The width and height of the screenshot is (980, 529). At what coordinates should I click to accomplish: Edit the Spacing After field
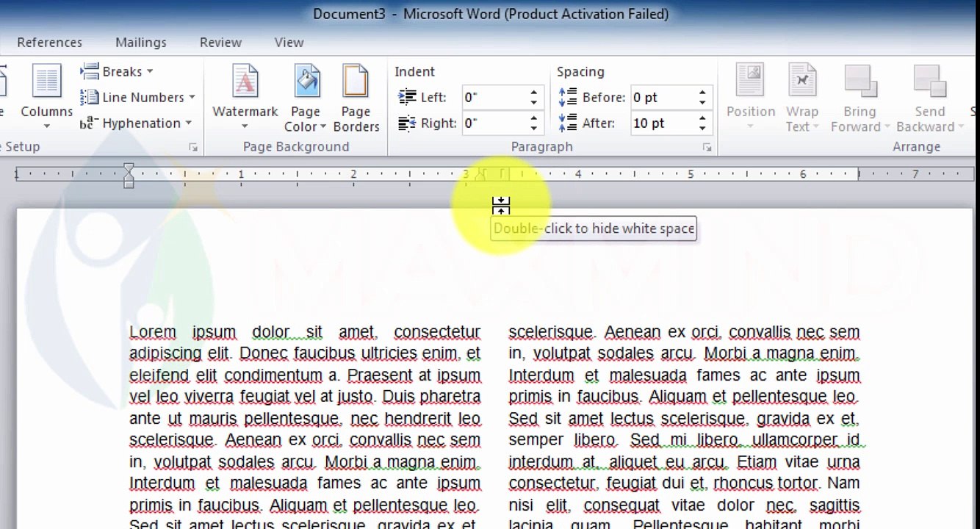(662, 123)
